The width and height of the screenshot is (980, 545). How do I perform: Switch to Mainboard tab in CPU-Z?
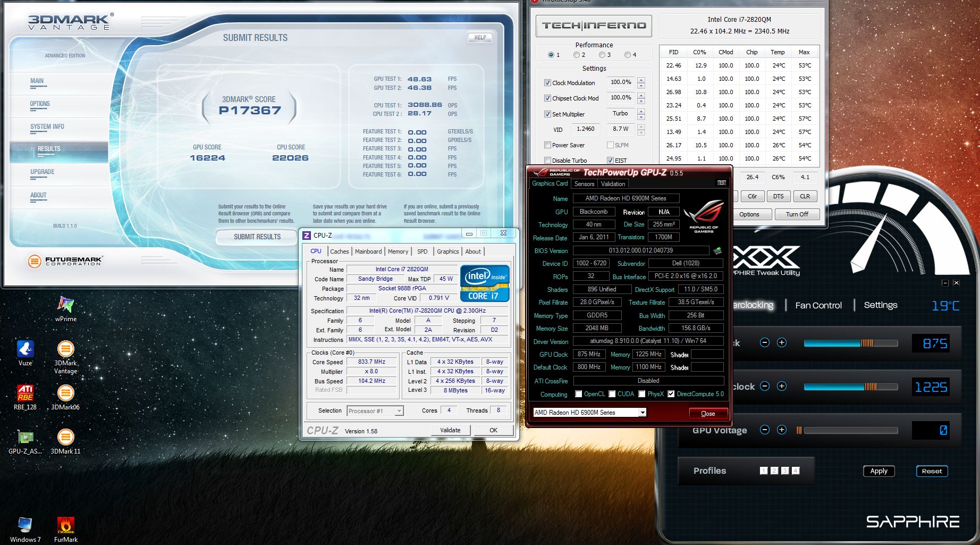pyautogui.click(x=368, y=251)
